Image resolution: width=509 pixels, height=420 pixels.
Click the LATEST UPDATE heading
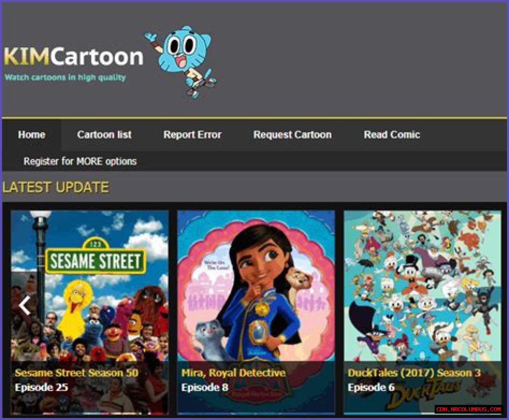[55, 187]
